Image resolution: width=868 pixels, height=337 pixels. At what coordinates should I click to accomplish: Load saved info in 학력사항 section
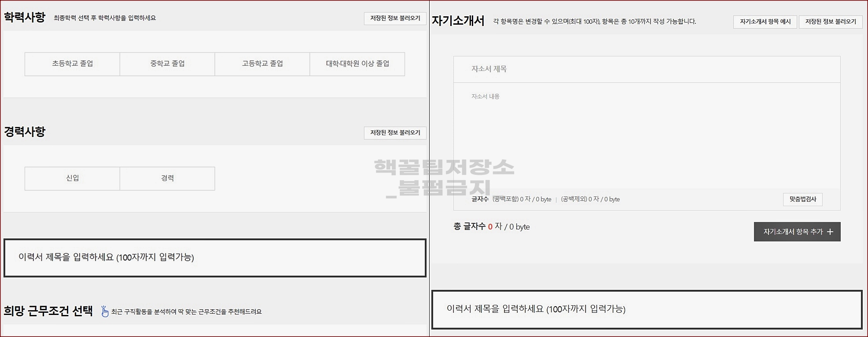pos(395,19)
